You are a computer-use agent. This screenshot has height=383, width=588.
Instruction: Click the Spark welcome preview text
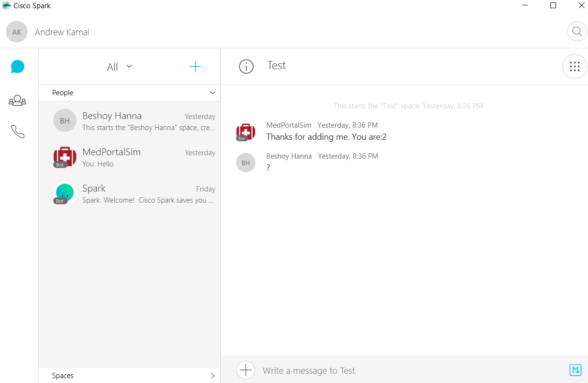pos(148,200)
